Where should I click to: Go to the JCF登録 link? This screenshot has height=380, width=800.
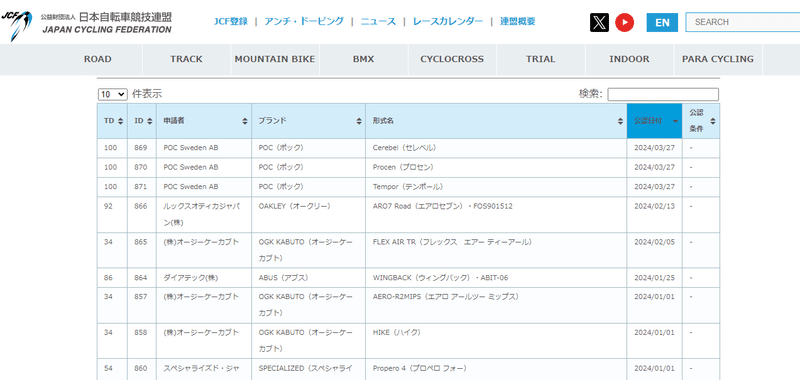pos(231,21)
